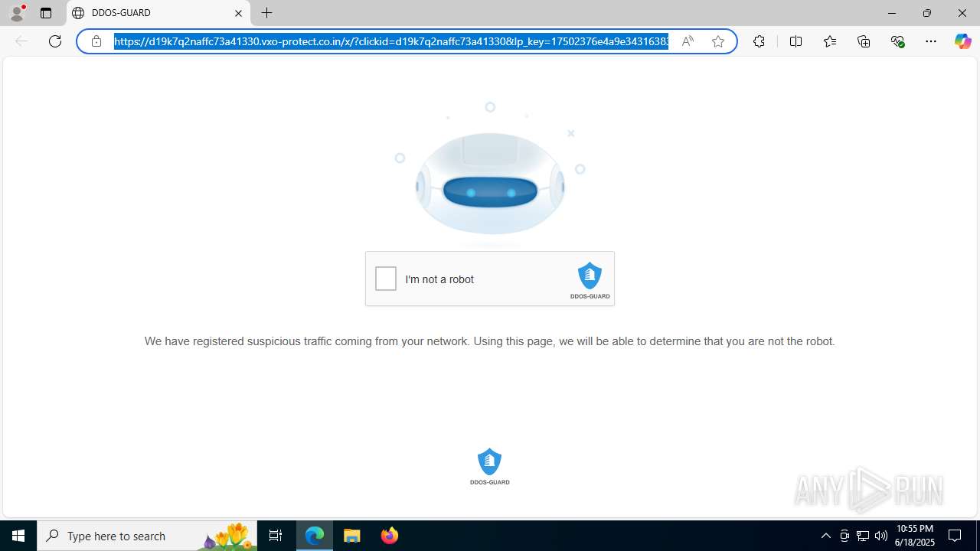The width and height of the screenshot is (980, 551).
Task: Click the suspicious traffic message text
Action: (489, 341)
